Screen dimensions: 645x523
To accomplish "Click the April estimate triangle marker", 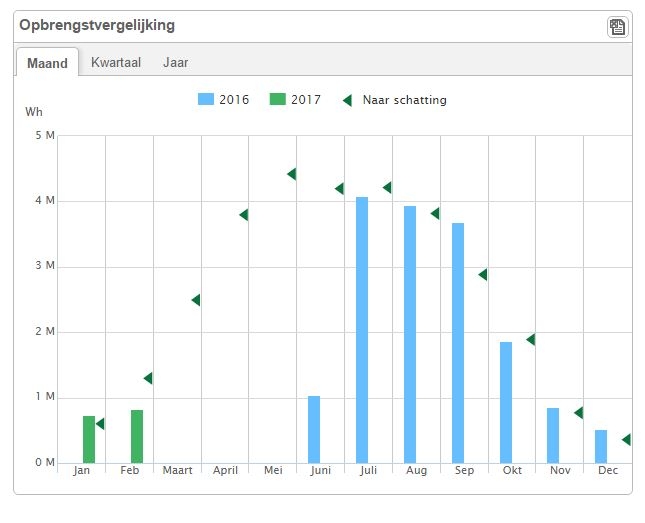I will (x=243, y=215).
